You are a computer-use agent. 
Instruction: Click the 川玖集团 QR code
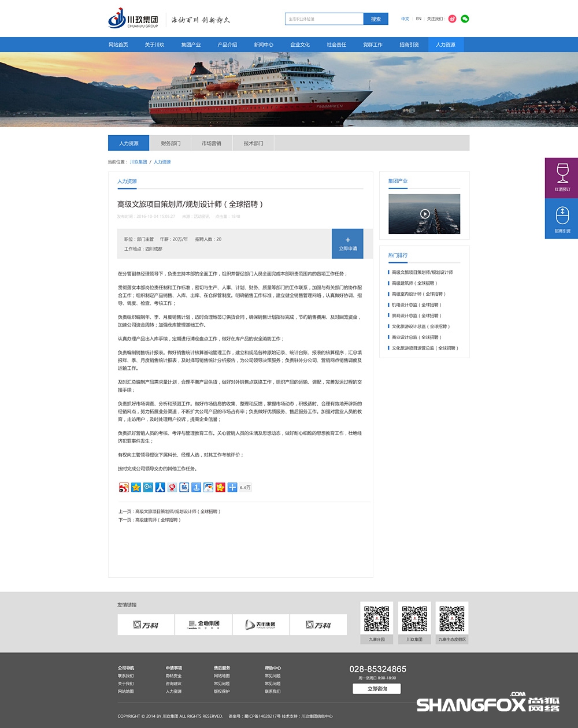(414, 619)
